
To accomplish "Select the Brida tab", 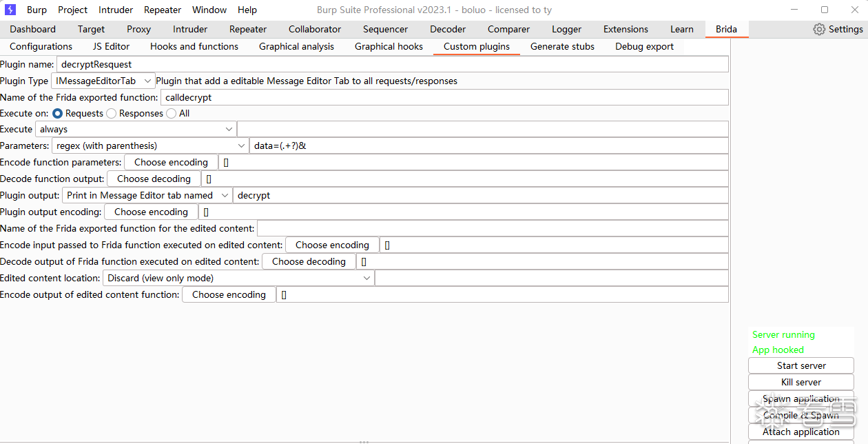I will click(727, 29).
